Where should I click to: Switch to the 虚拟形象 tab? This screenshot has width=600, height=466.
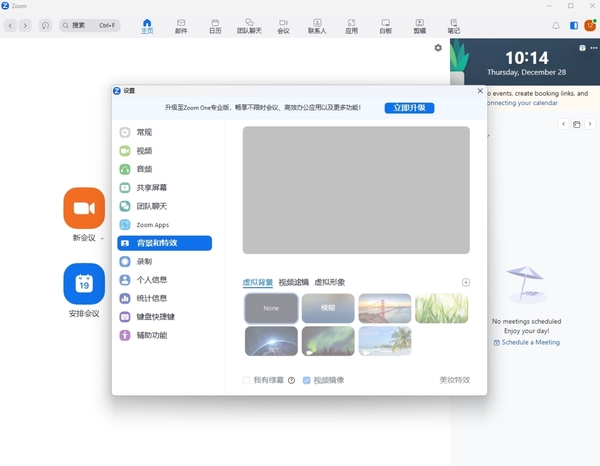(329, 282)
